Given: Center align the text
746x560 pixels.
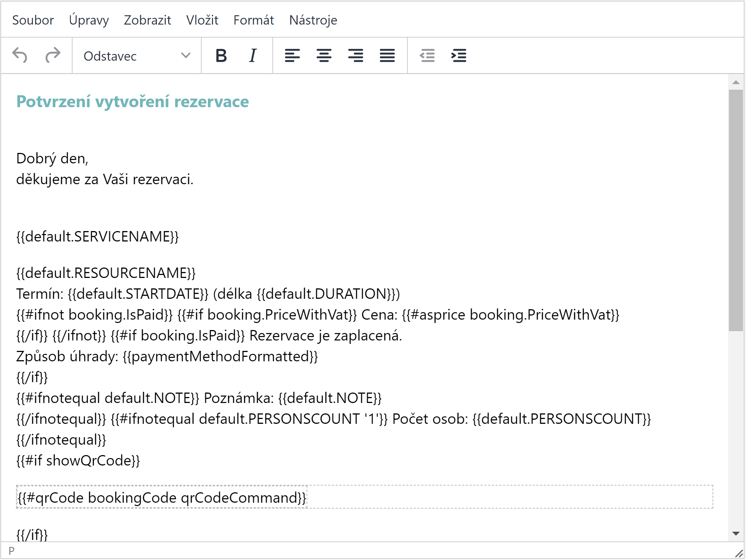Looking at the screenshot, I should point(324,56).
